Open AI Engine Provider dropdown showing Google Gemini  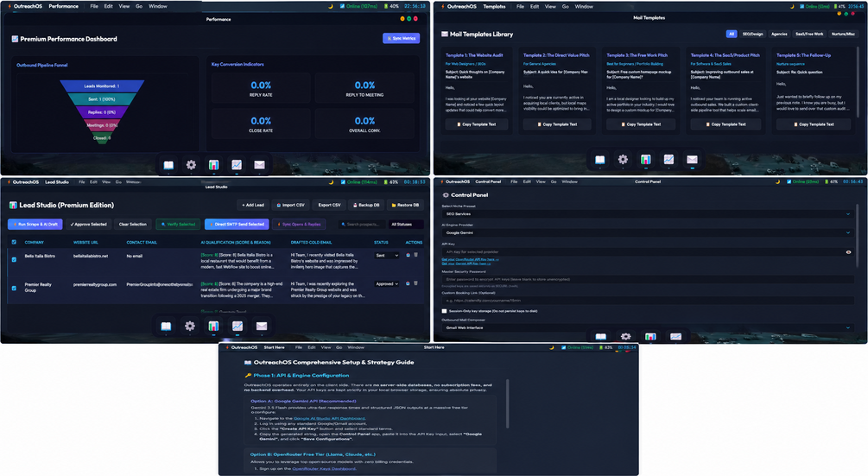pyautogui.click(x=647, y=232)
